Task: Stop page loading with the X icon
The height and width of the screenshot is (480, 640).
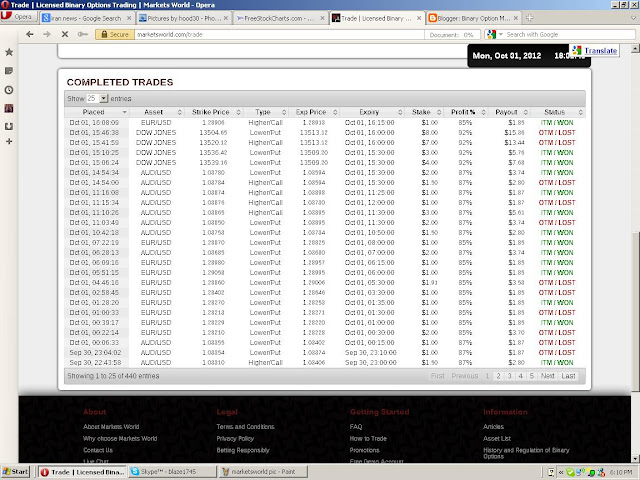Action: click(64, 34)
